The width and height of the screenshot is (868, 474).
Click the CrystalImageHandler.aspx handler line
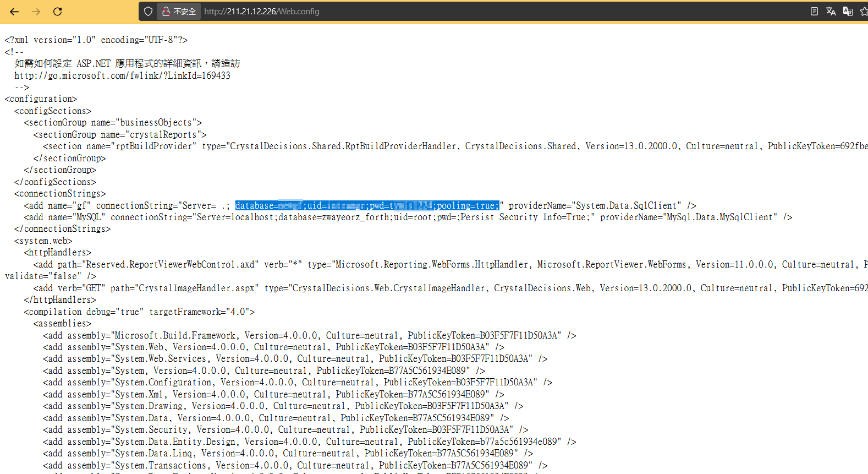[451, 288]
